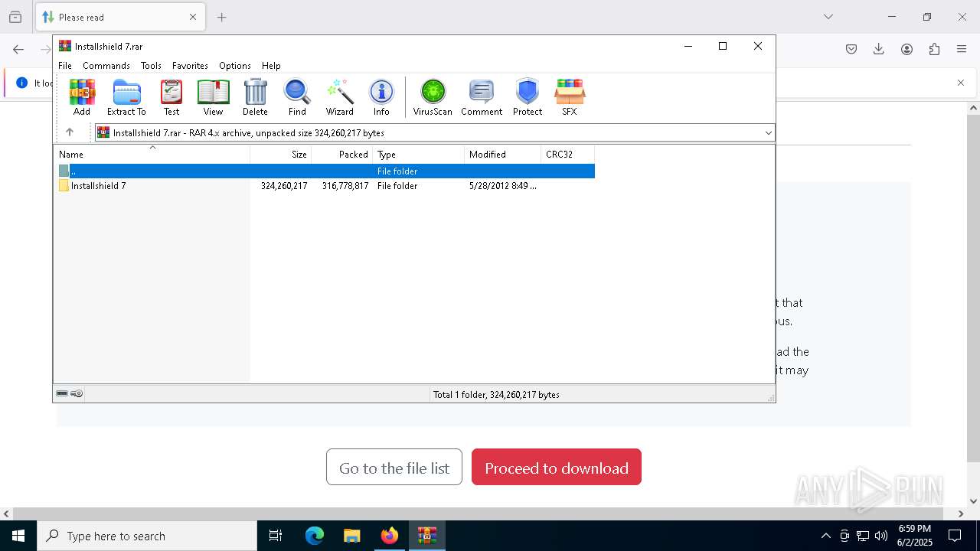
Task: Sort by Packed column header
Action: 342,155
